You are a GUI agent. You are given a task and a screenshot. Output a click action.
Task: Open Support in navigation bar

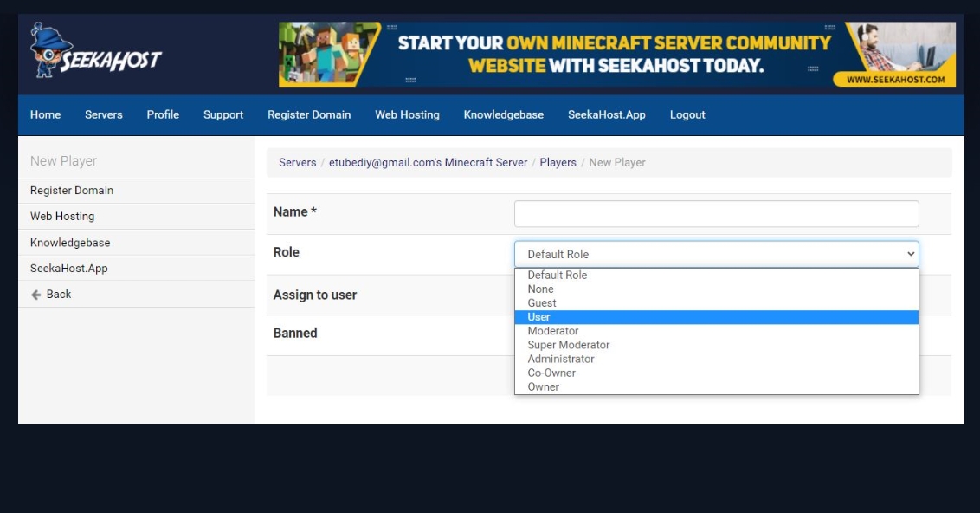tap(223, 114)
